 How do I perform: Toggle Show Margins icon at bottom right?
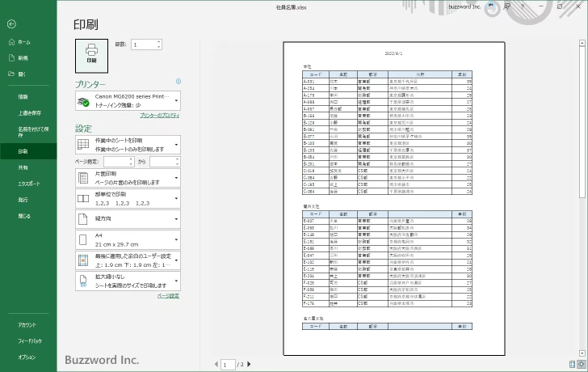tap(572, 364)
